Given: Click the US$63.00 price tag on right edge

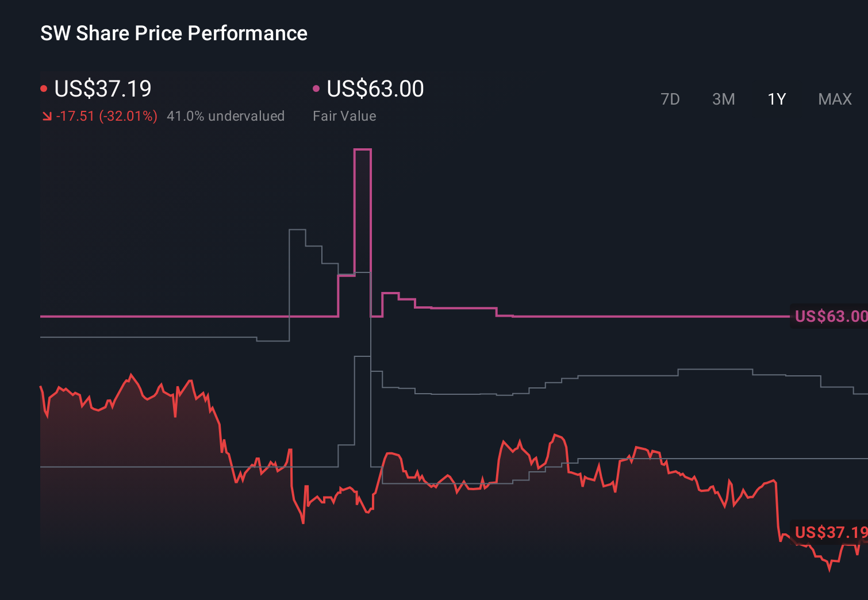Looking at the screenshot, I should (x=829, y=316).
